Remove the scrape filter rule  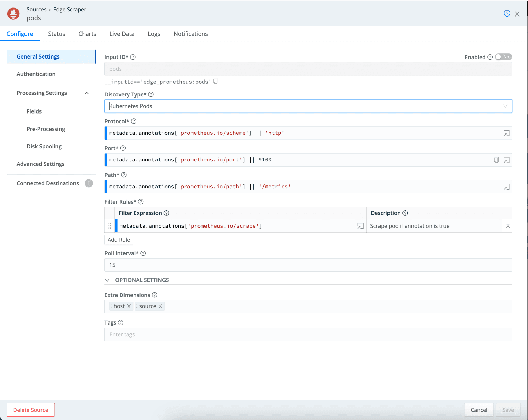[x=508, y=226]
